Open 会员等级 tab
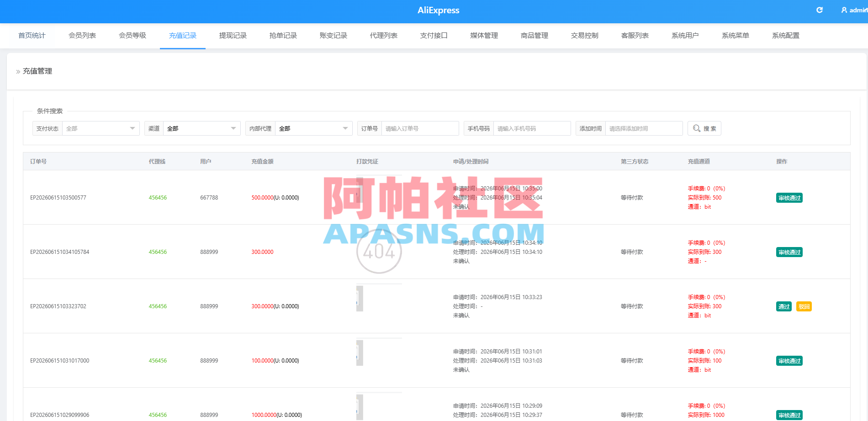The height and width of the screenshot is (421, 868). 132,36
